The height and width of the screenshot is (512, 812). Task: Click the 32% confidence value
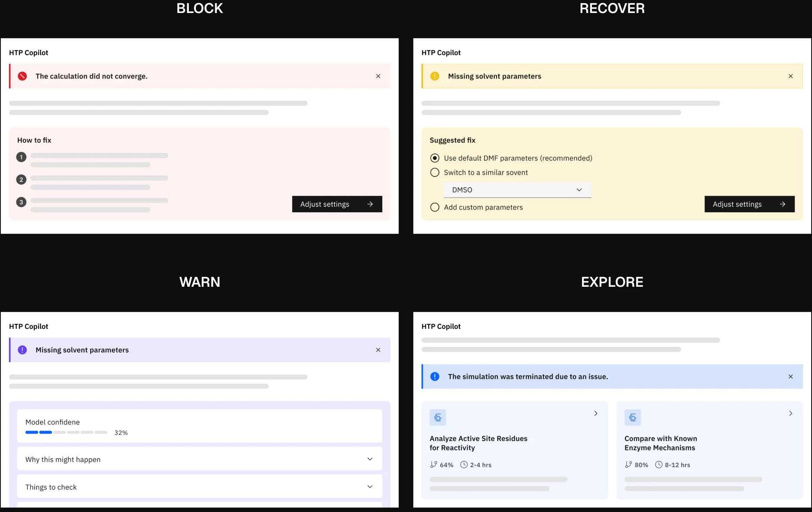(x=121, y=433)
